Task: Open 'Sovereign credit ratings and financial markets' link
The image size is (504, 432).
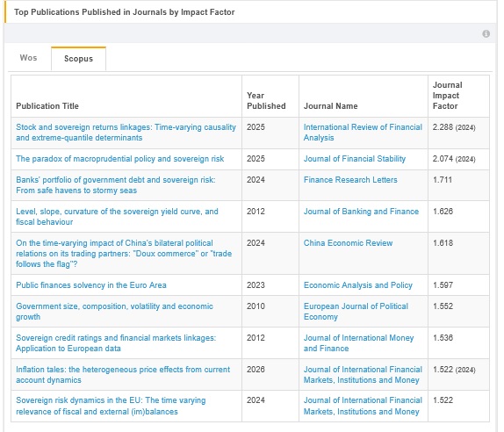Action: click(116, 343)
